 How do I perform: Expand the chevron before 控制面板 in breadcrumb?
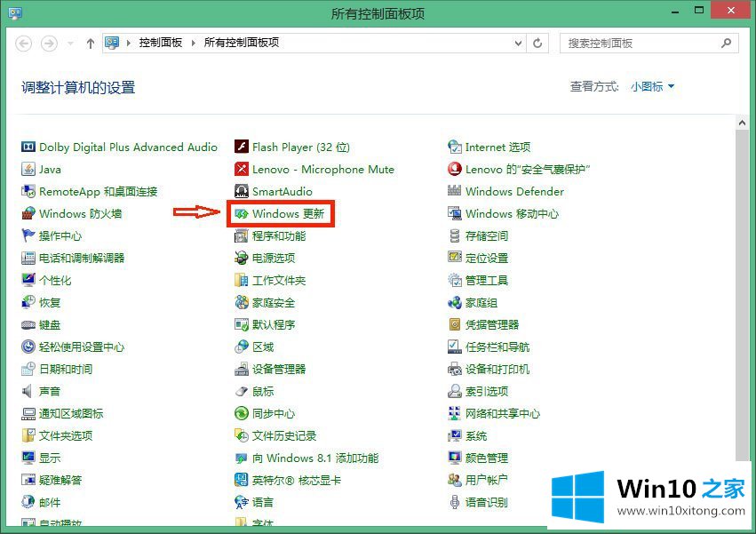pos(129,43)
